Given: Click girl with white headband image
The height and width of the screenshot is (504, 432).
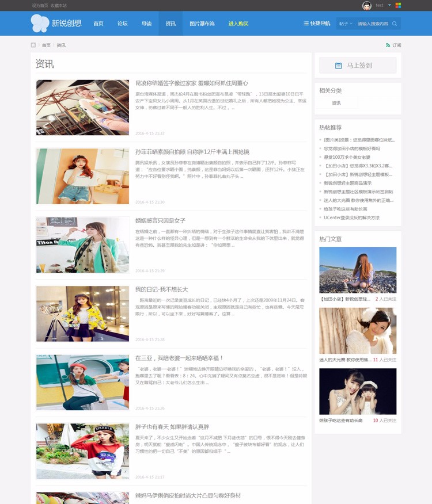Looking at the screenshot, I should click(358, 331).
